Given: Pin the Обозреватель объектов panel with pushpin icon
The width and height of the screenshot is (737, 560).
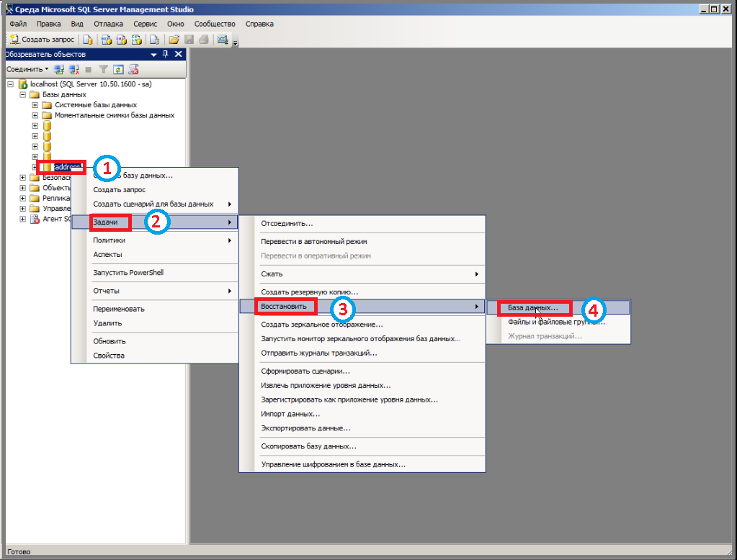Looking at the screenshot, I should click(166, 54).
